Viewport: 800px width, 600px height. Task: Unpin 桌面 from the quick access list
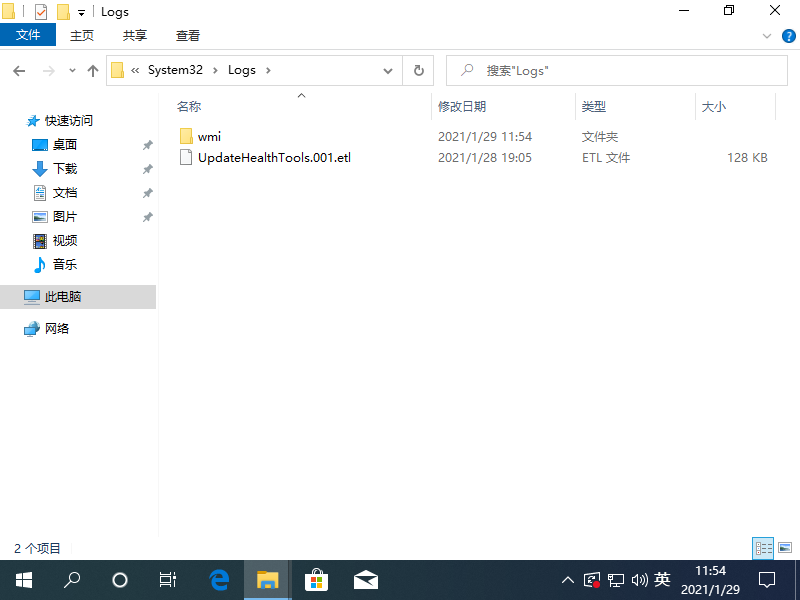coord(146,144)
